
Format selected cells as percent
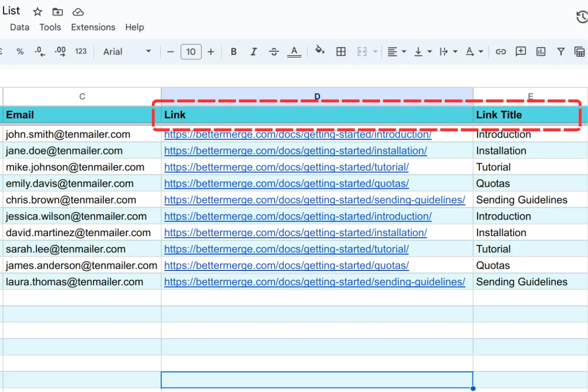[20, 51]
